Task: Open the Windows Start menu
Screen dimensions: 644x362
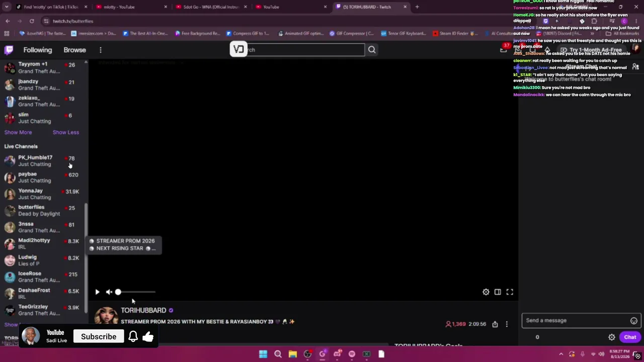Action: (x=263, y=354)
